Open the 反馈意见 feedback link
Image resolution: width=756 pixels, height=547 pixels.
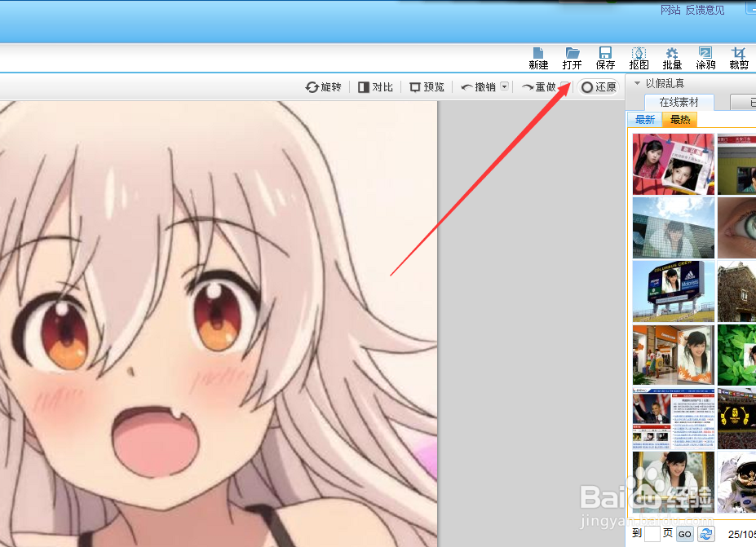(705, 10)
